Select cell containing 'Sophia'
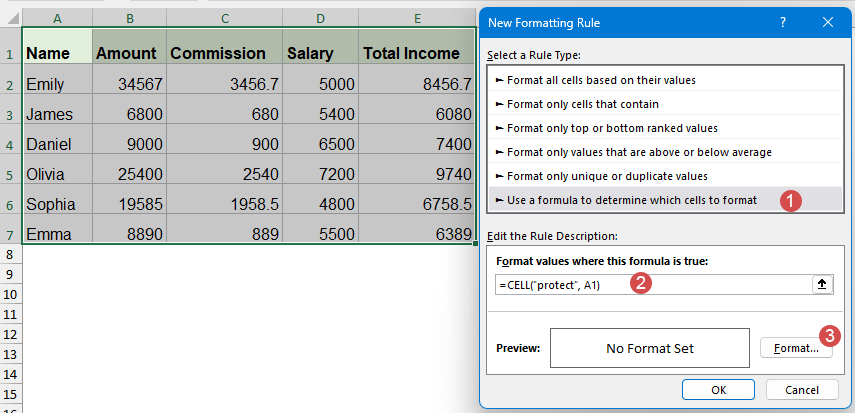This screenshot has height=413, width=855. 57,204
